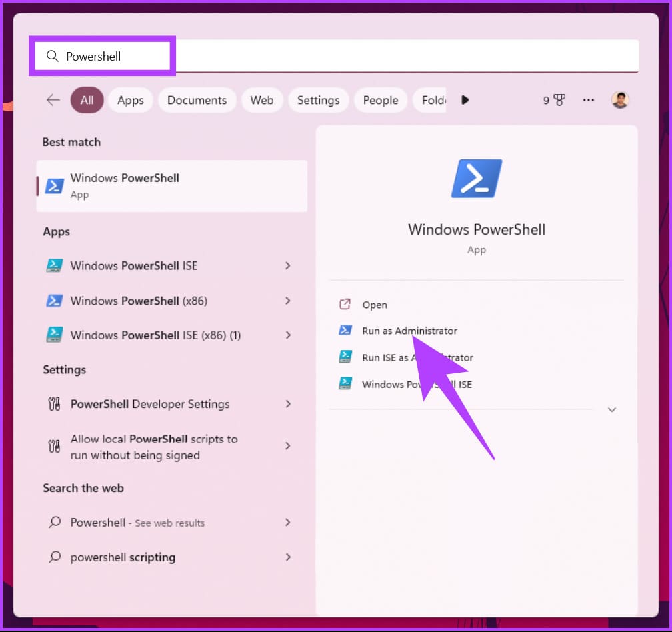The height and width of the screenshot is (632, 672).
Task: Click the Run ISE as Administrator icon
Action: click(345, 357)
